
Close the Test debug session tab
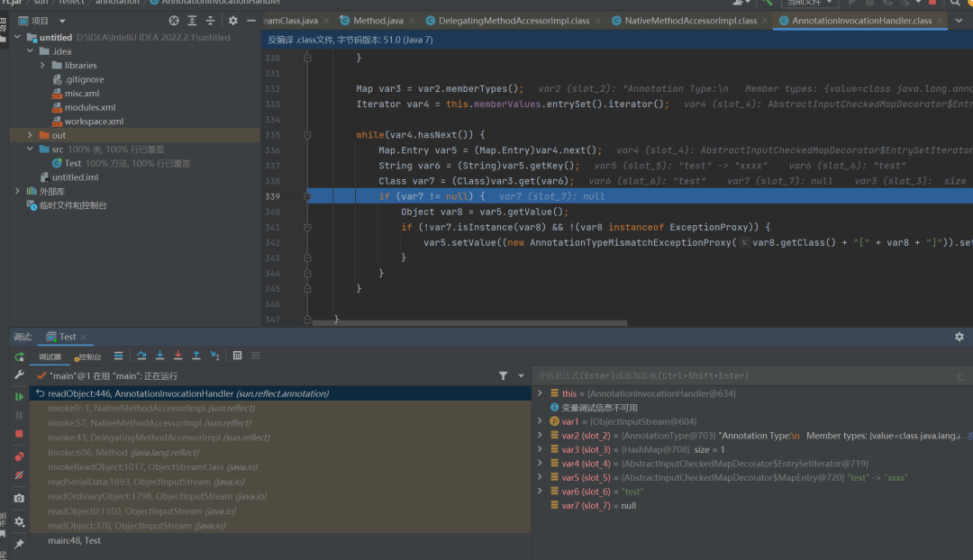[x=83, y=337]
